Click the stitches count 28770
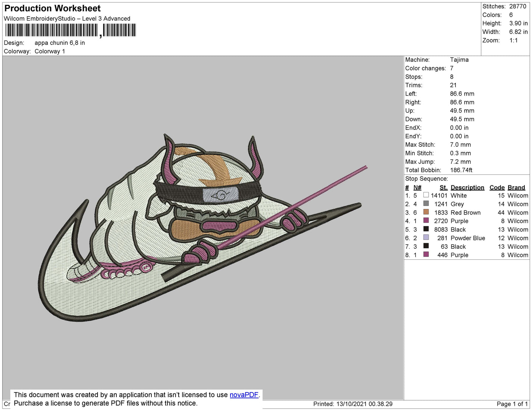Screen dimensions: 532x411 [518, 6]
